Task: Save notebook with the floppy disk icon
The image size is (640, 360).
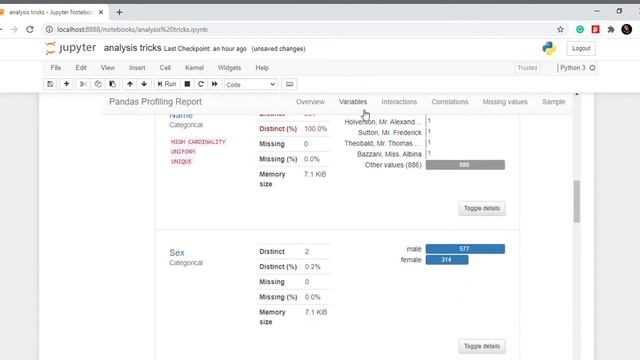Action: tap(50, 84)
